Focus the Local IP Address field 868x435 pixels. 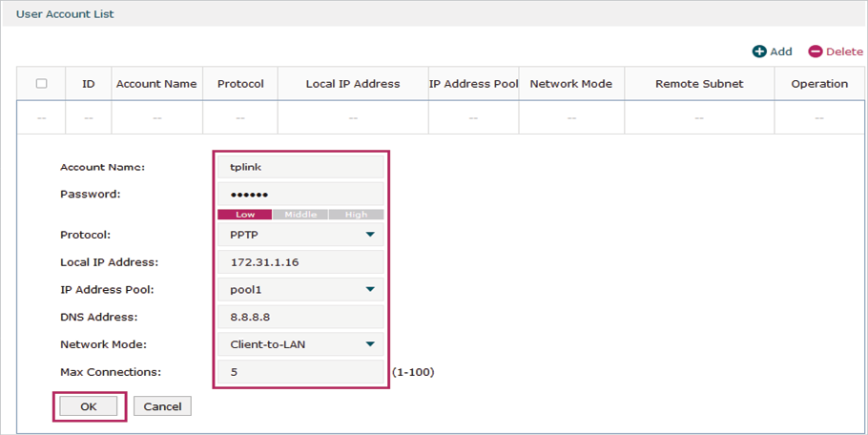300,262
